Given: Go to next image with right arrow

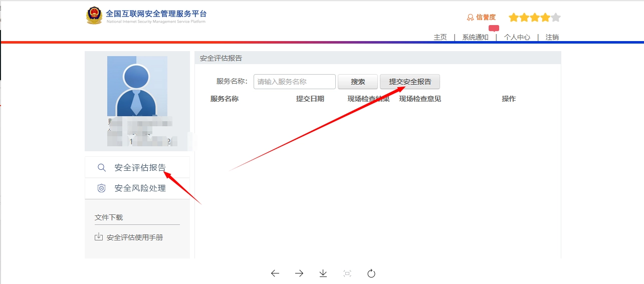Looking at the screenshot, I should pyautogui.click(x=299, y=273).
